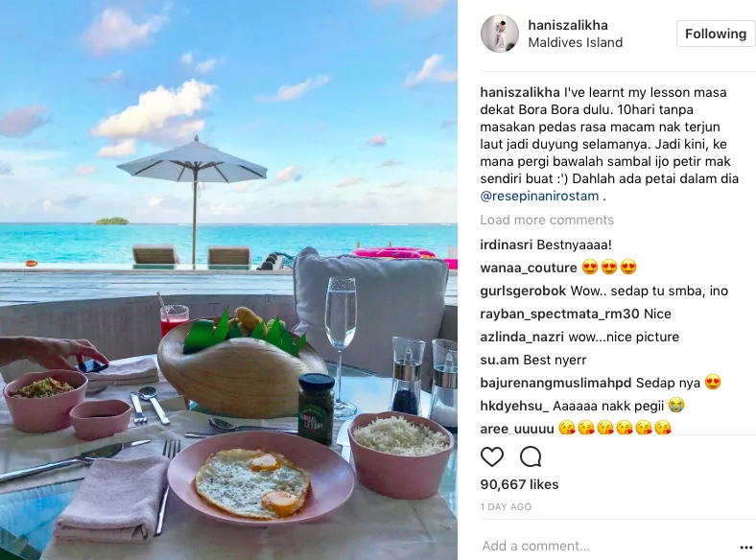Visit wanaa_couture commenter profile

pyautogui.click(x=529, y=268)
